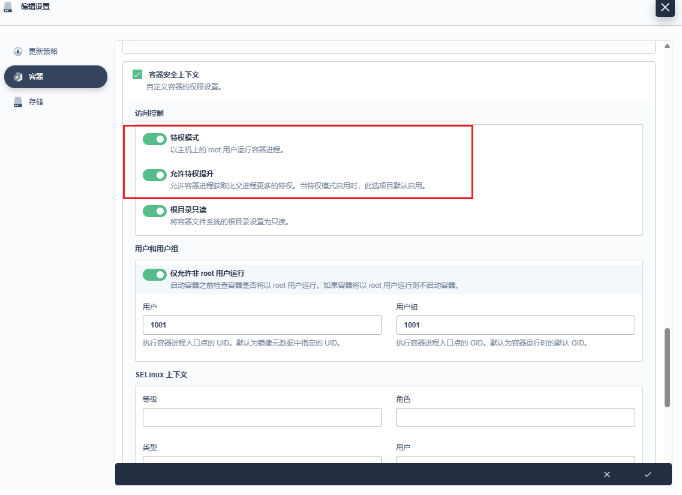Switch to the 存储 tab
The height and width of the screenshot is (495, 682).
click(x=36, y=102)
